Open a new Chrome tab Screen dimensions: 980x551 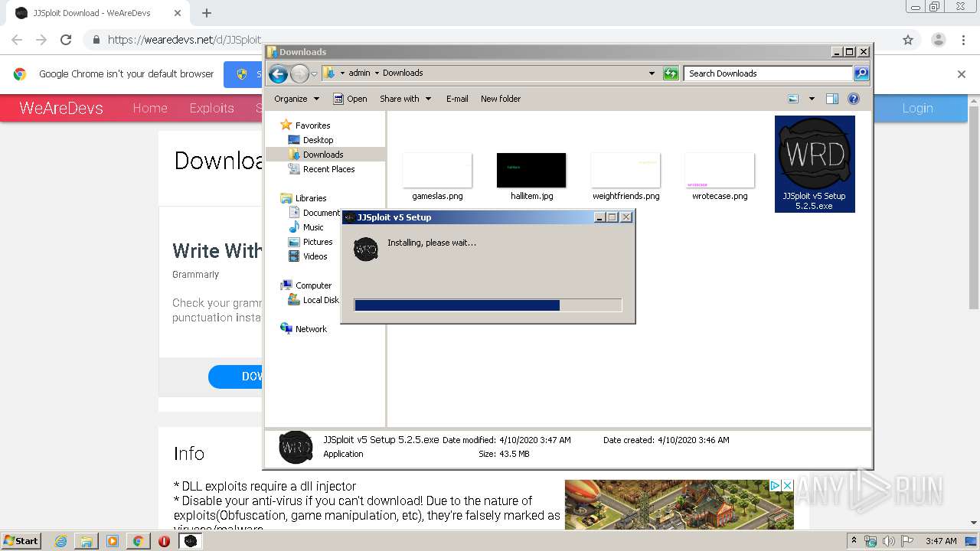point(207,13)
